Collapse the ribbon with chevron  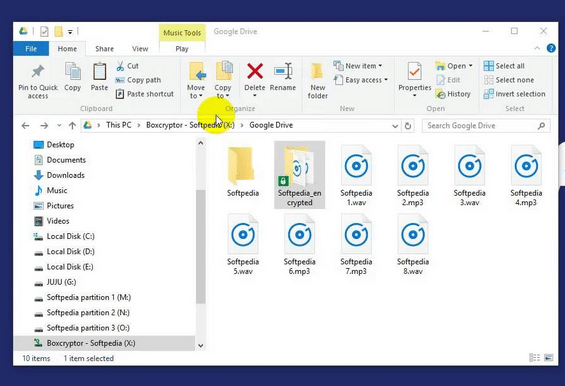click(x=537, y=48)
